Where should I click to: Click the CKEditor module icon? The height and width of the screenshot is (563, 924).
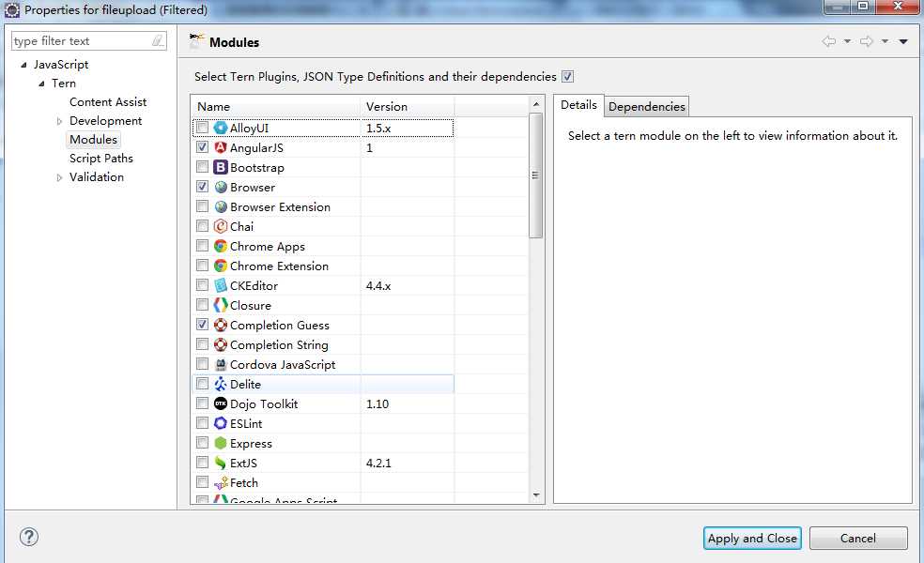pos(221,285)
